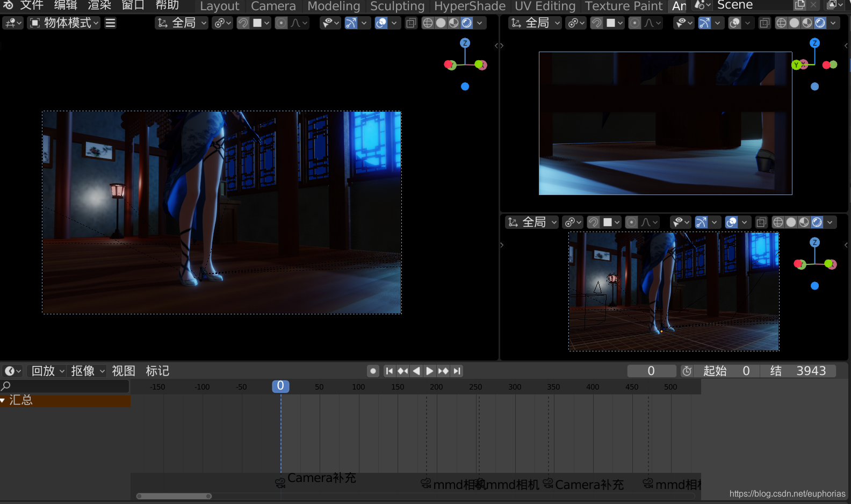The width and height of the screenshot is (851, 504).
Task: Open the 编辑 menu
Action: [x=66, y=5]
